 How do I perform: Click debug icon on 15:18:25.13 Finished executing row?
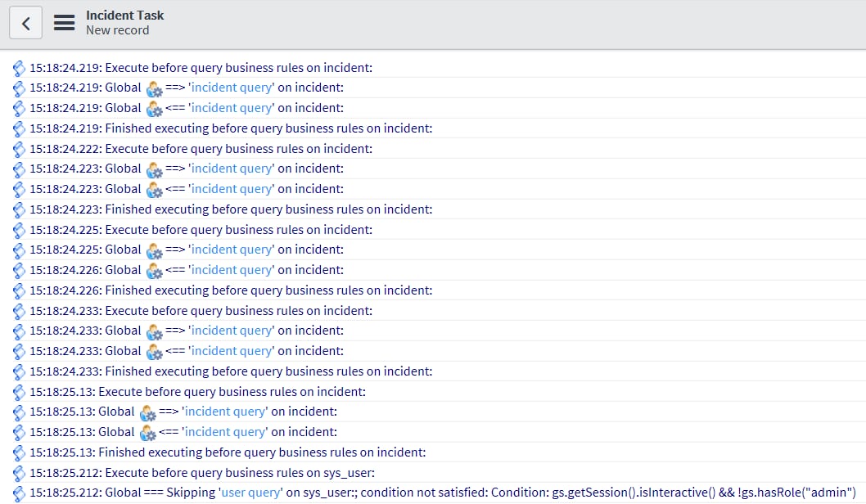pyautogui.click(x=19, y=454)
